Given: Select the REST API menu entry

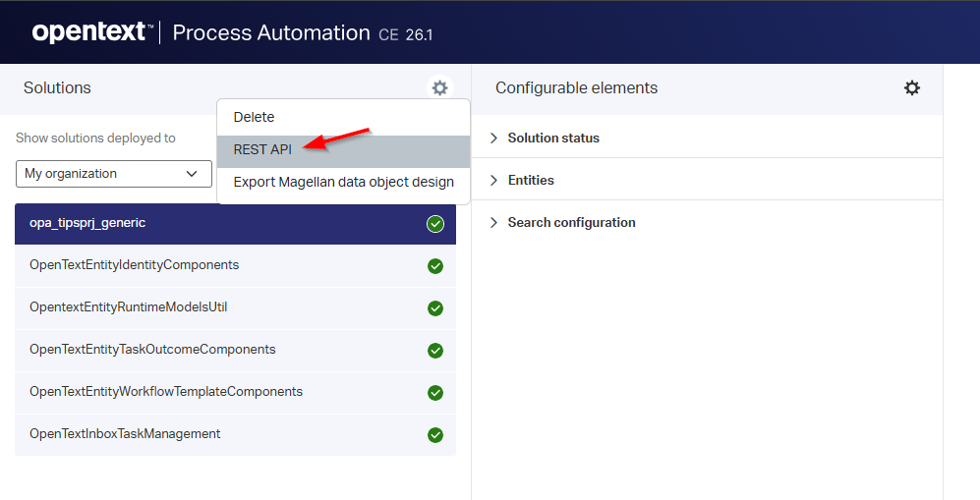Looking at the screenshot, I should pos(343,151).
